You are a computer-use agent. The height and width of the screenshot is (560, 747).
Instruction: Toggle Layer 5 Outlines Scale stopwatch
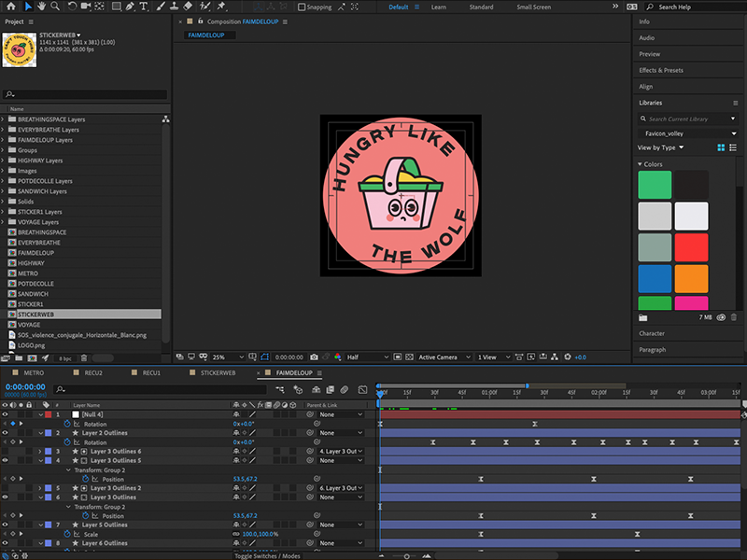click(67, 534)
